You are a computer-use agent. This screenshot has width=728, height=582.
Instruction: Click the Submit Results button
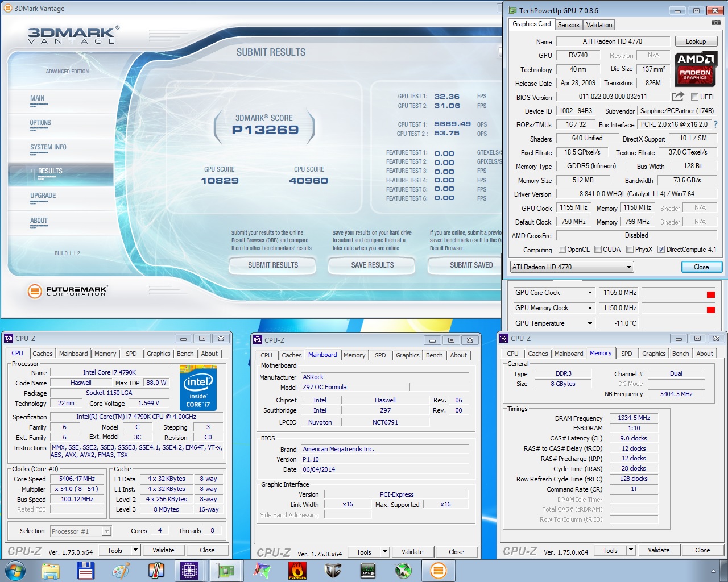273,265
